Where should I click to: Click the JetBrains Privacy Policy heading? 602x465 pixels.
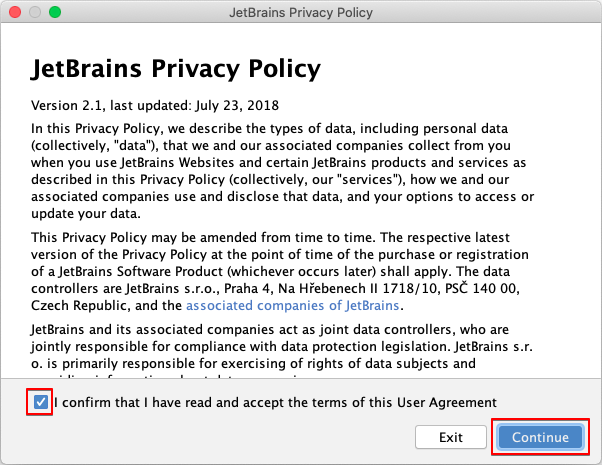176,69
